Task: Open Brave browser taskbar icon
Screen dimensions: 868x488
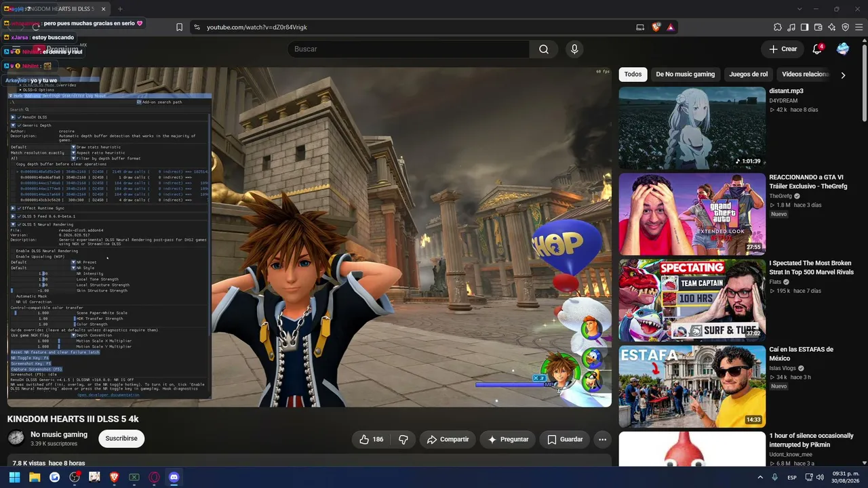Action: [115, 477]
